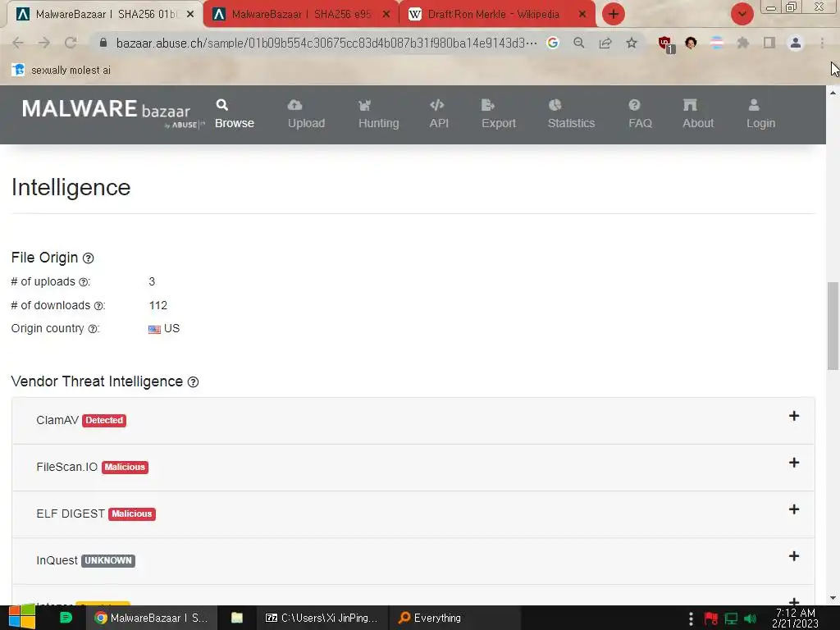Image resolution: width=840 pixels, height=630 pixels.
Task: Open the Chrome three-dot menu
Action: (822, 43)
